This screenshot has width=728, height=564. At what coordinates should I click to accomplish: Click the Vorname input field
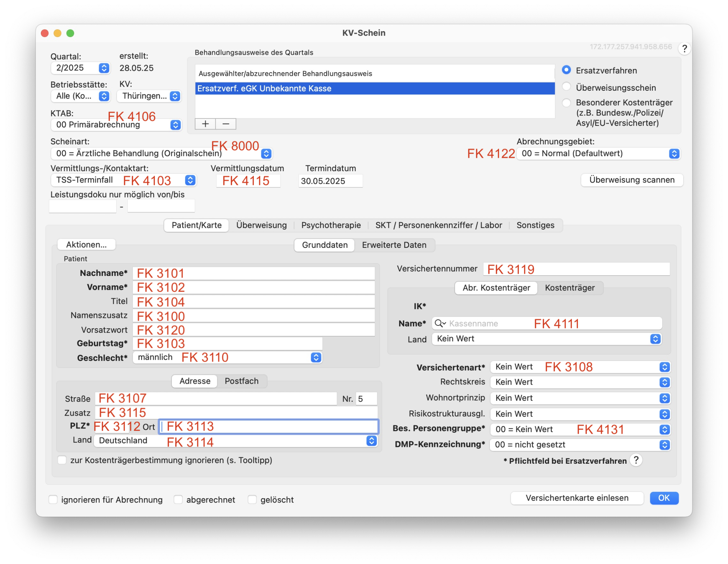click(x=254, y=287)
